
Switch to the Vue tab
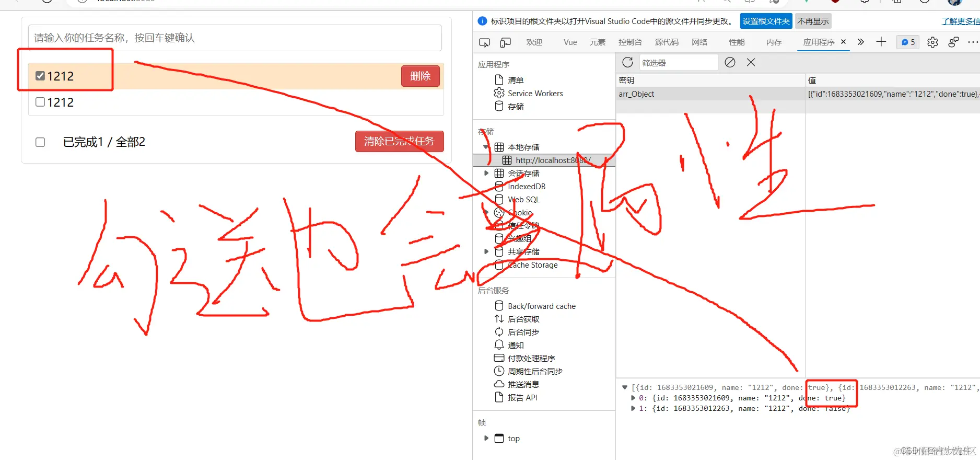(570, 42)
